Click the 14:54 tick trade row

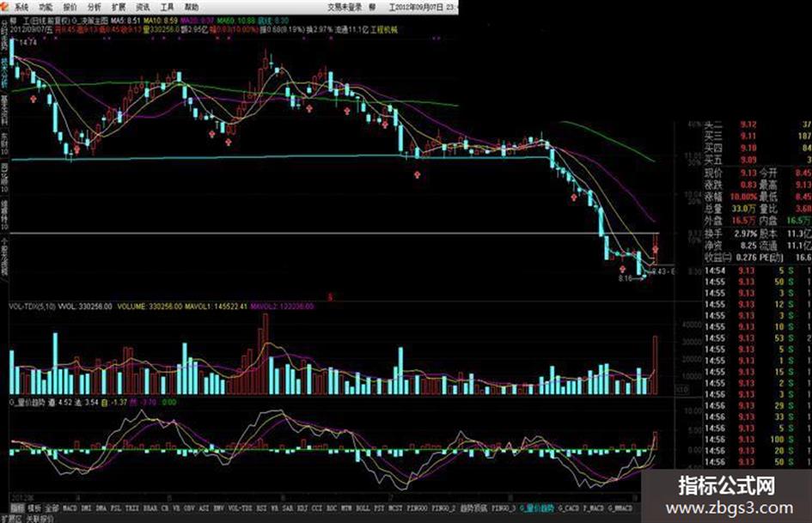[x=758, y=271]
